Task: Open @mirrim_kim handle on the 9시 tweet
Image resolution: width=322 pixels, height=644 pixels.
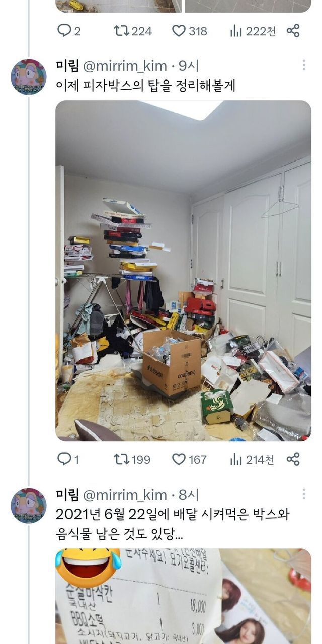Action: pyautogui.click(x=125, y=66)
